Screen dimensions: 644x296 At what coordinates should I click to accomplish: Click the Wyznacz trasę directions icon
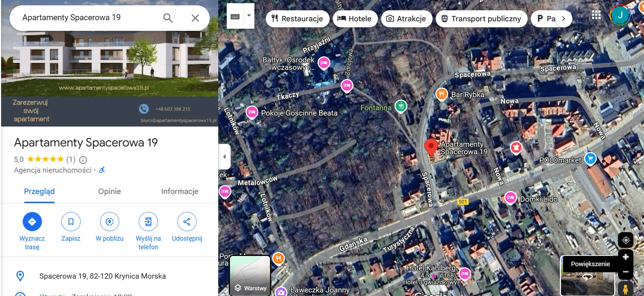coord(32,222)
